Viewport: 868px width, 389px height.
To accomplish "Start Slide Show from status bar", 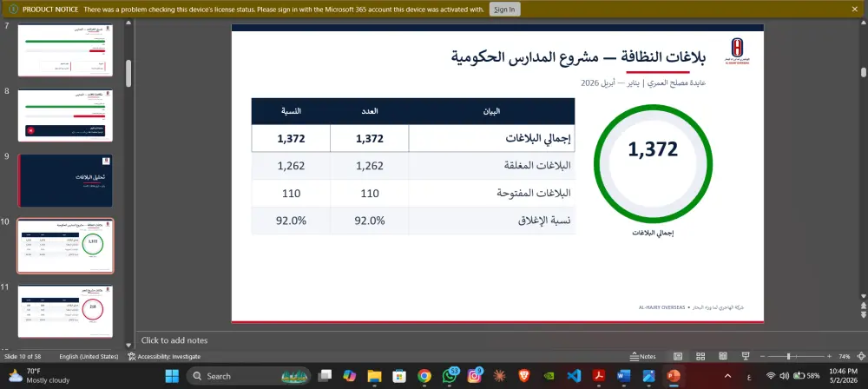I will (x=746, y=356).
